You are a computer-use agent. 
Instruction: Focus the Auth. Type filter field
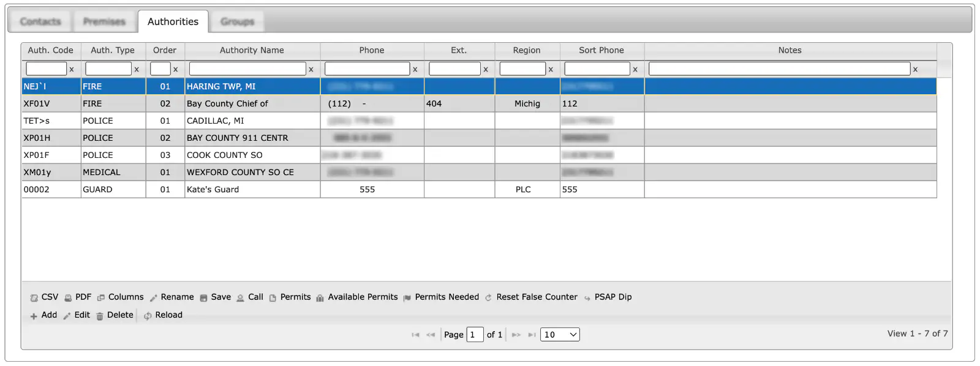coord(108,69)
